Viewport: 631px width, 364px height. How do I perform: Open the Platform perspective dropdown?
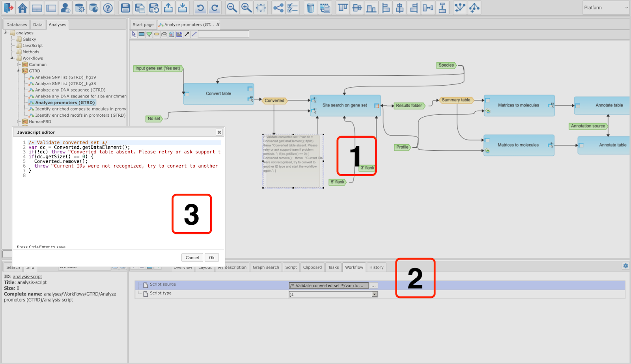(606, 7)
